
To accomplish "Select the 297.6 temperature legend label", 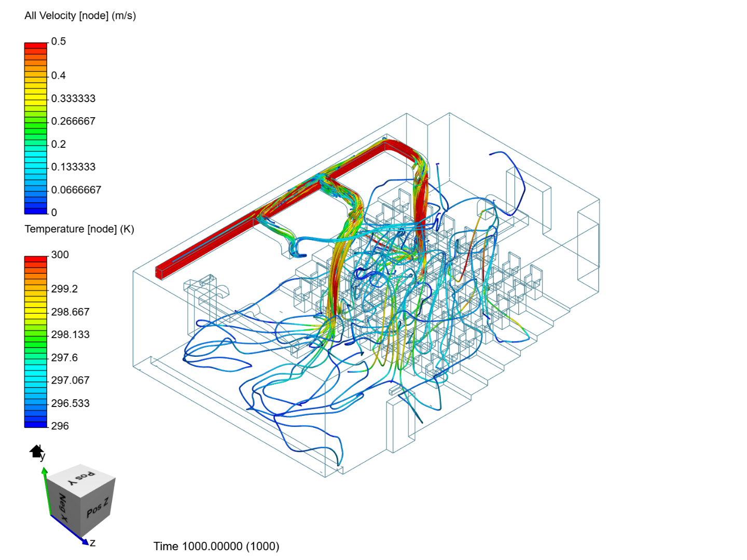I will (x=64, y=358).
